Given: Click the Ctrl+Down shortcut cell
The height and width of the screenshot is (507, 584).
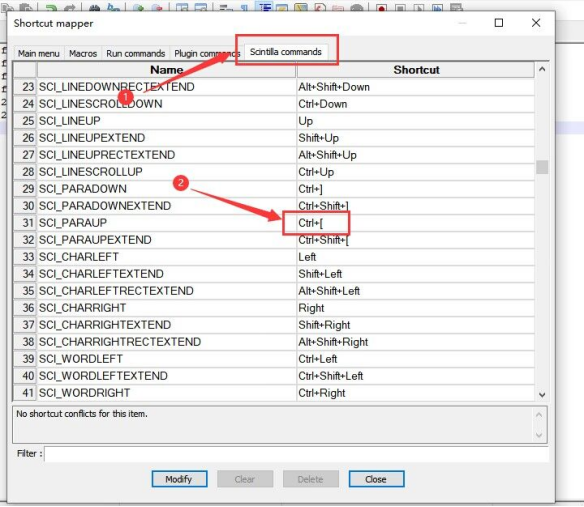Looking at the screenshot, I should (416, 104).
